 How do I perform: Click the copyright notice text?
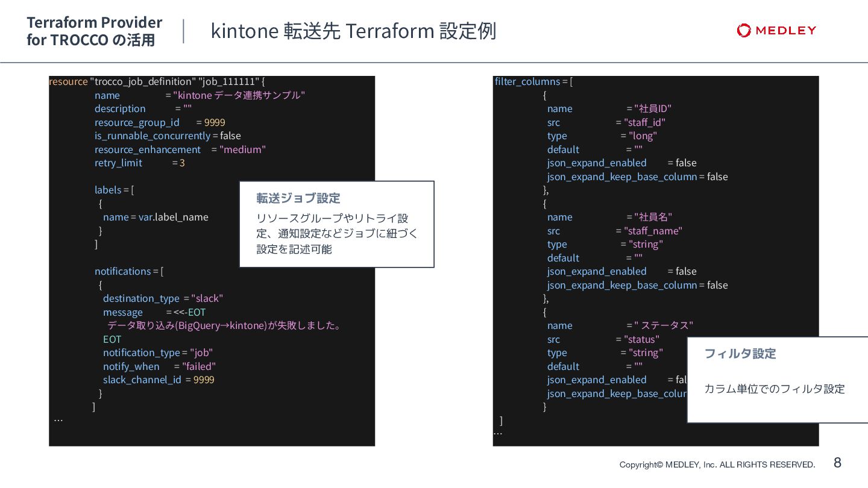[717, 465]
